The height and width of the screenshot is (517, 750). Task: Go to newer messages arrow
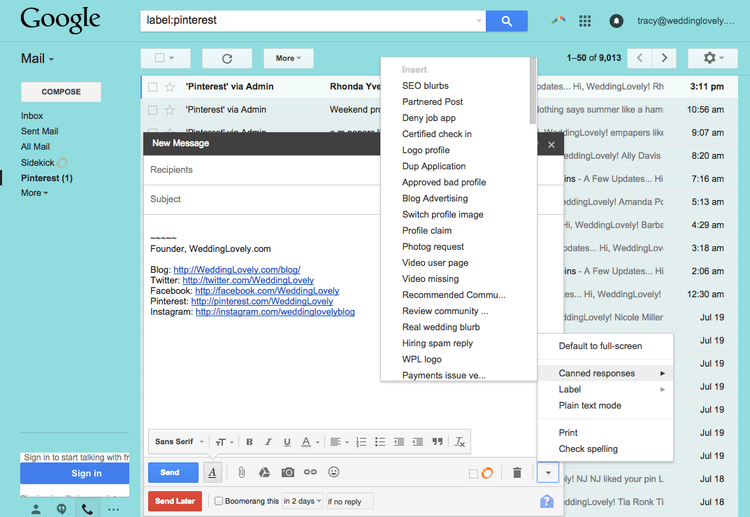(x=640, y=58)
